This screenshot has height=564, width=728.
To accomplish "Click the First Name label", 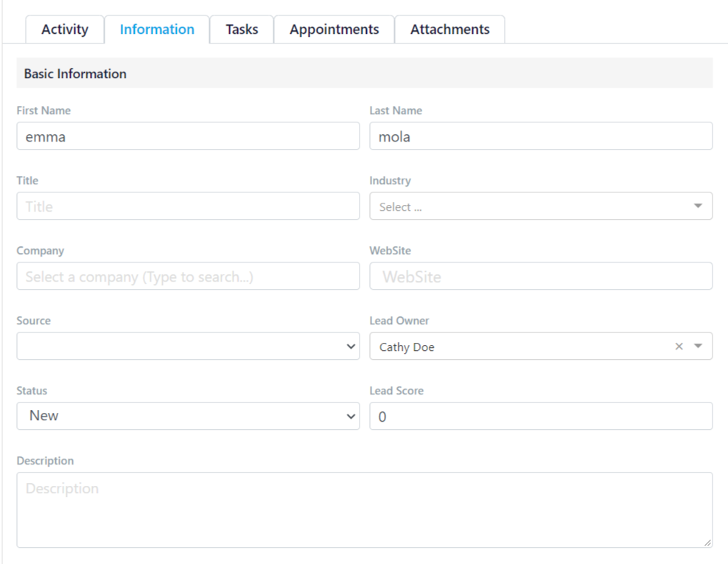I will click(43, 111).
